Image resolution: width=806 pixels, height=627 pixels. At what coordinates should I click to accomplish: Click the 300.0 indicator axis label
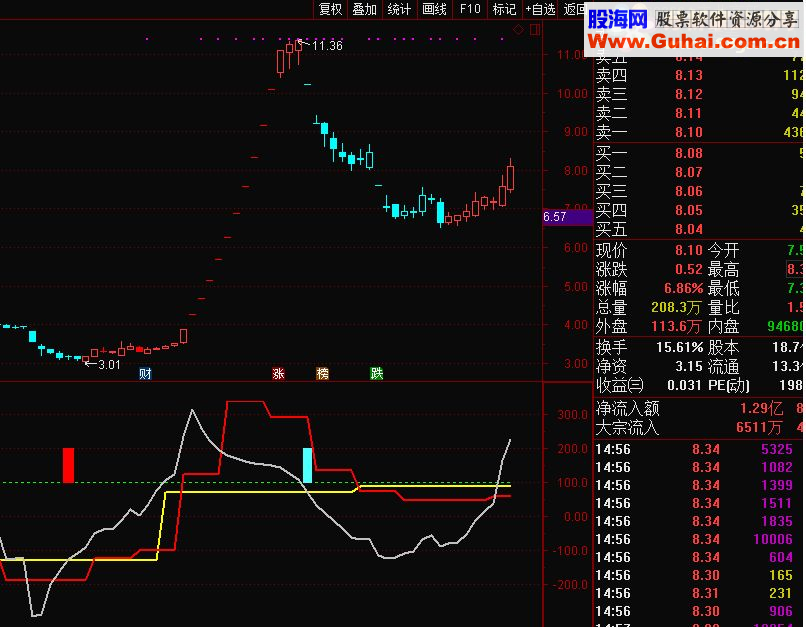[573, 415]
